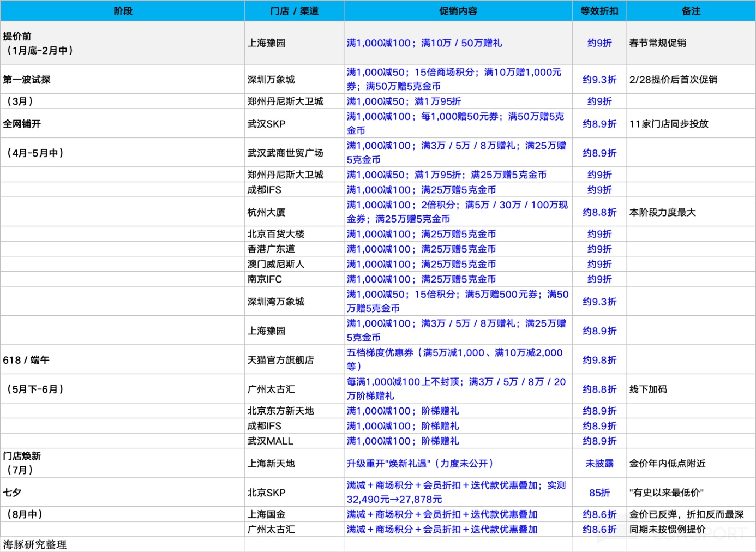The height and width of the screenshot is (552, 756).
Task: Select the 深圳湾万象城 store cell
Action: tap(295, 301)
